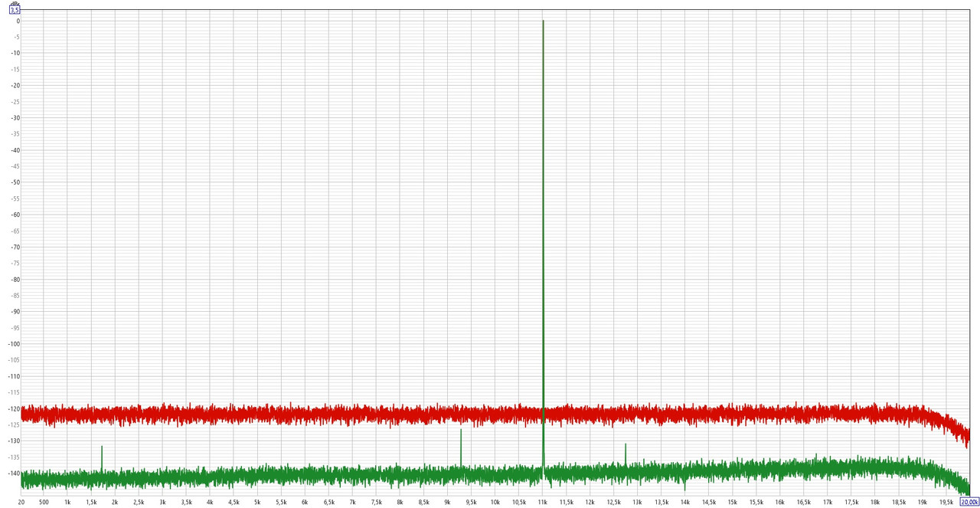Image resolution: width=980 pixels, height=508 pixels.
Task: Click the 19,5k label on the frequency axis
Action: (946, 502)
